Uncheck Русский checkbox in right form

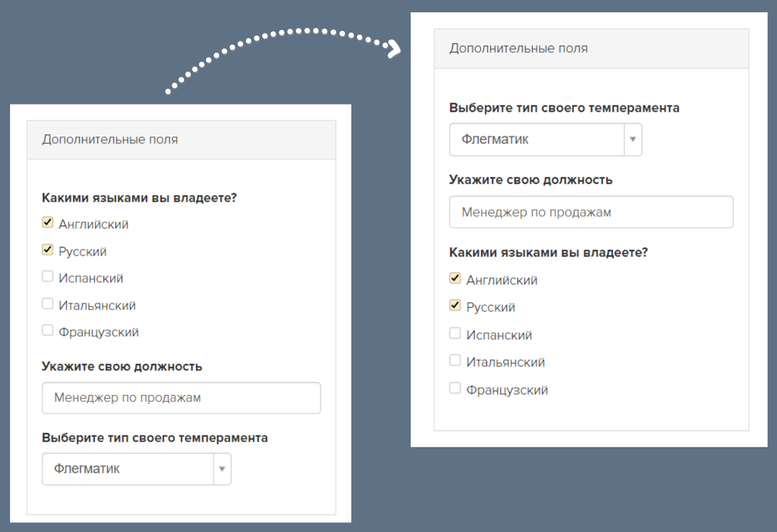(x=455, y=305)
